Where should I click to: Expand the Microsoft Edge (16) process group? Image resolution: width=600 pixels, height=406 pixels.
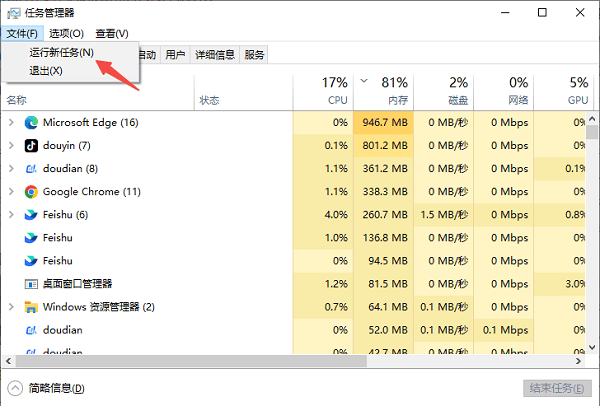11,122
